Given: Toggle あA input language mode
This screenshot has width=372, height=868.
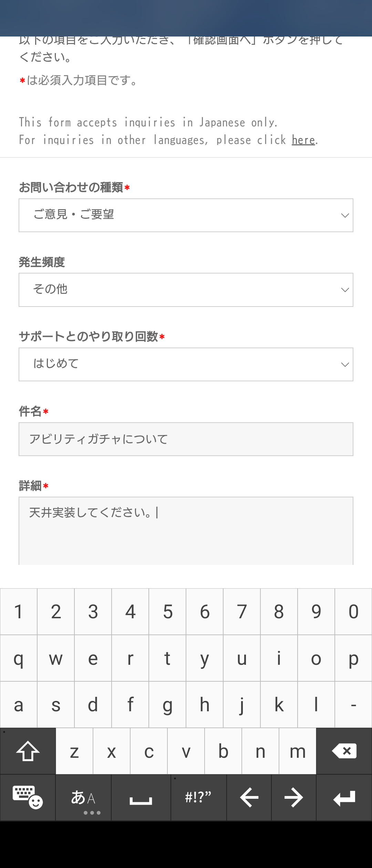Looking at the screenshot, I should [x=83, y=798].
